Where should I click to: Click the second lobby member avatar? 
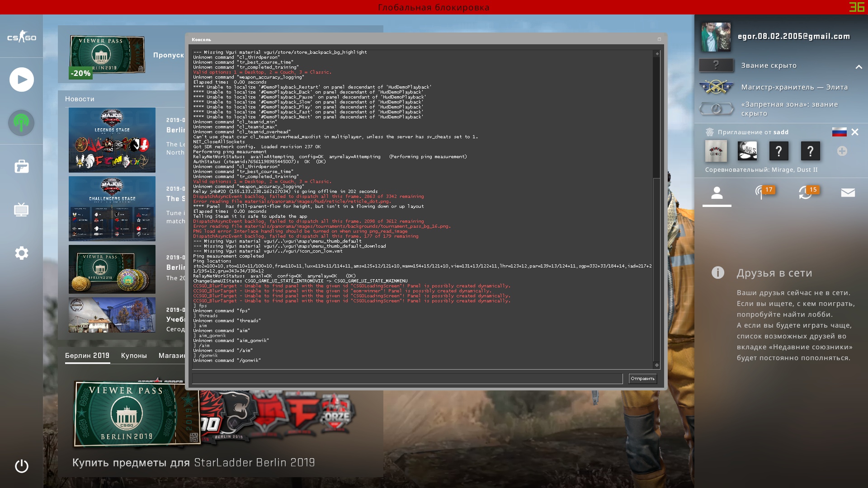pyautogui.click(x=747, y=151)
